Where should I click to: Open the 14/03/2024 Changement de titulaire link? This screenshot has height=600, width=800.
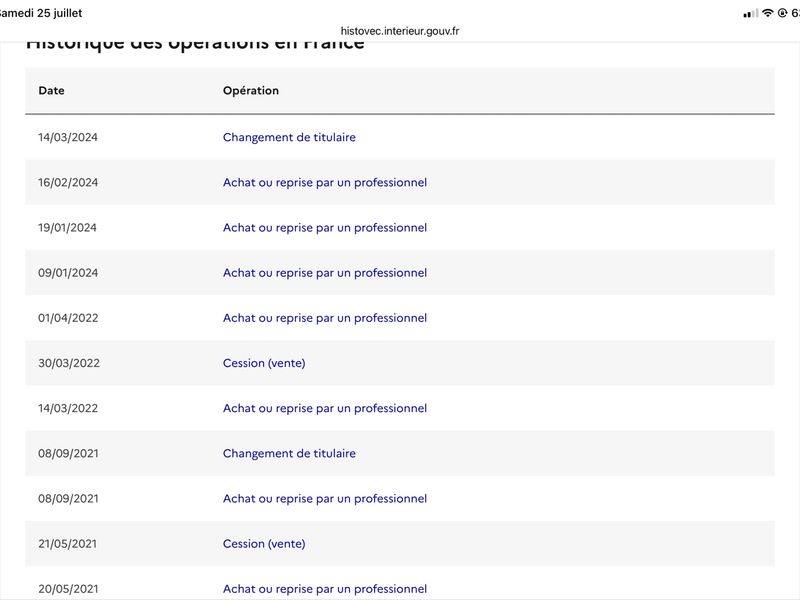click(289, 137)
